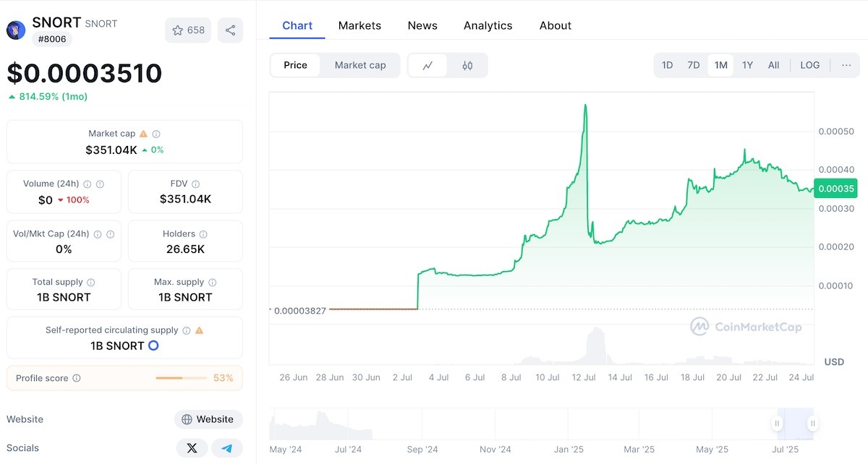Open the chart more options ellipsis
This screenshot has height=464, width=868.
846,65
